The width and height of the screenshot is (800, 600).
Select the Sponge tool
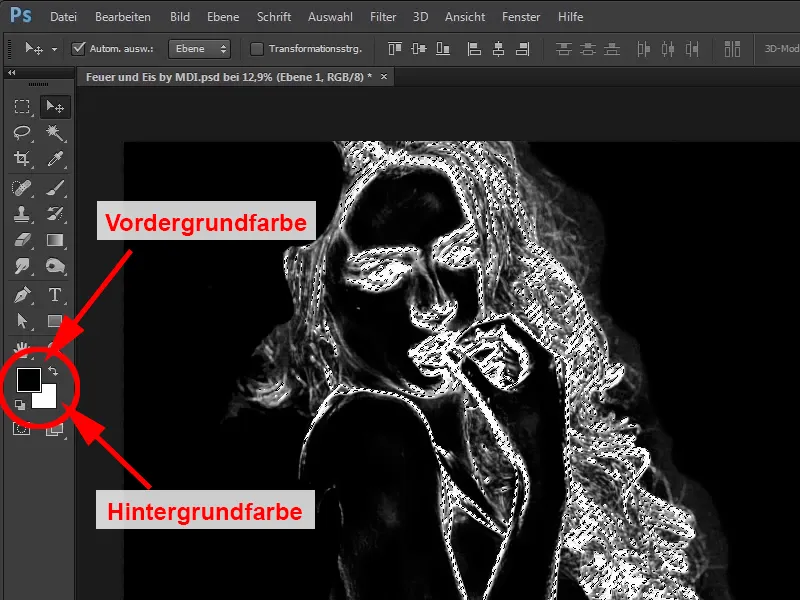(x=55, y=266)
